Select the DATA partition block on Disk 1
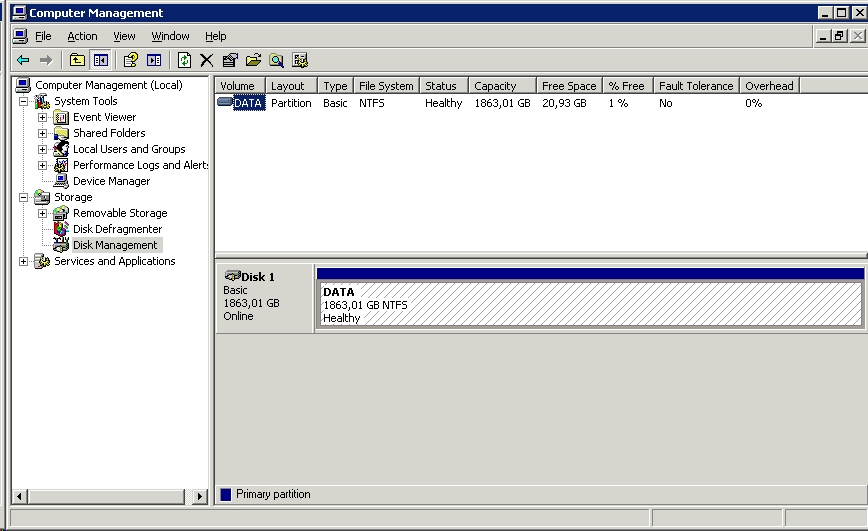Viewport: 868px width, 531px height. pos(590,304)
